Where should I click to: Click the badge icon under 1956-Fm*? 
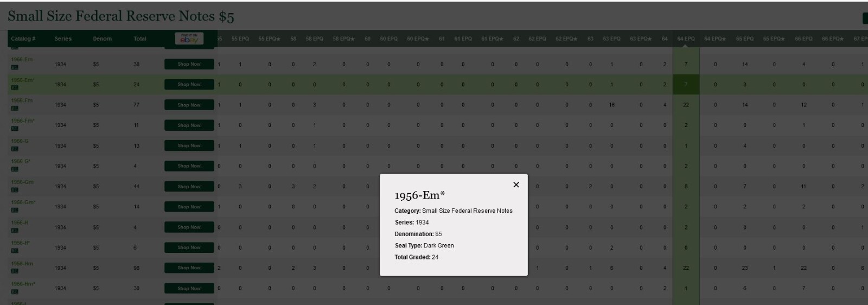click(15, 128)
